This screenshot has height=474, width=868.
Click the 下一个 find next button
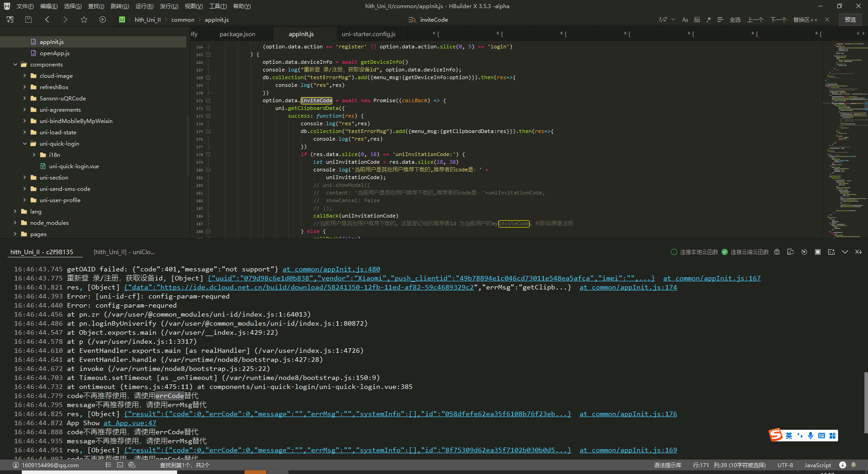pyautogui.click(x=778, y=19)
